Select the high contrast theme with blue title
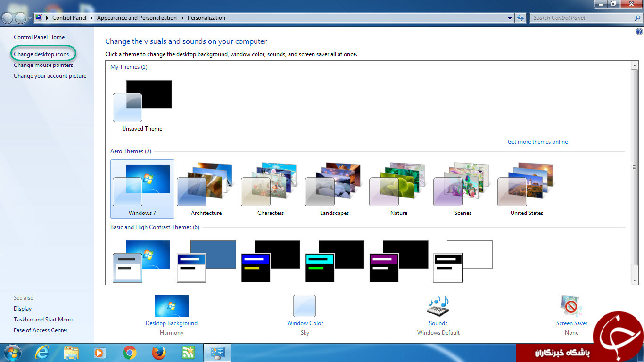 [270, 261]
